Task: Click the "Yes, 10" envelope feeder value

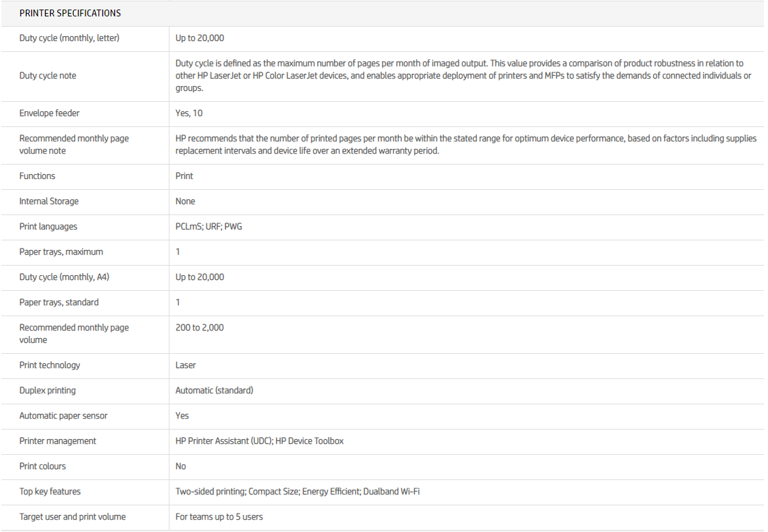Action: click(189, 113)
